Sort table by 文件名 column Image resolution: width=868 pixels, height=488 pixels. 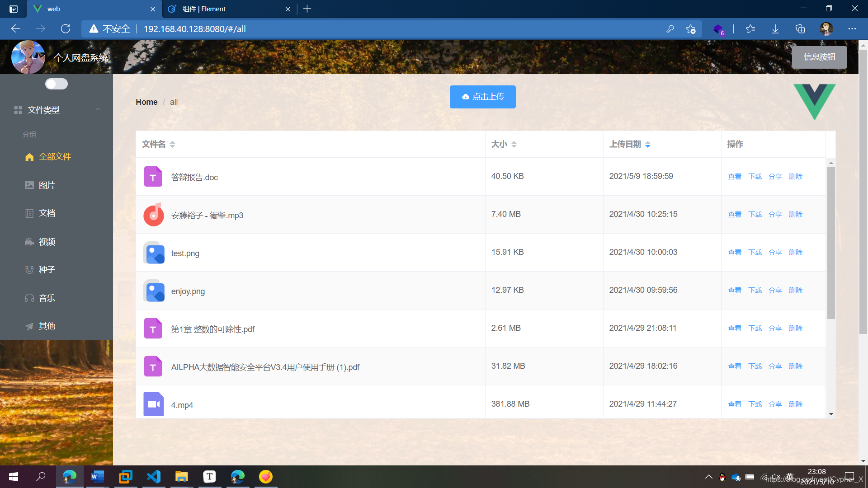(172, 144)
